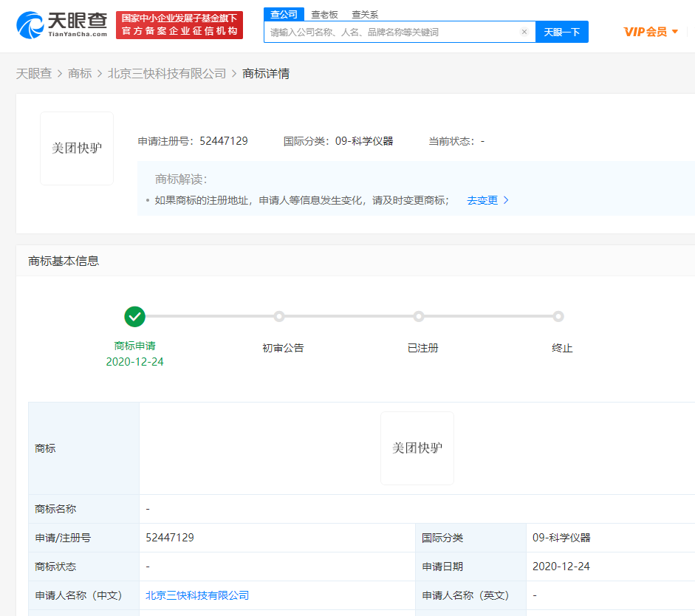Click the 已注册 timeline node

pos(419,316)
